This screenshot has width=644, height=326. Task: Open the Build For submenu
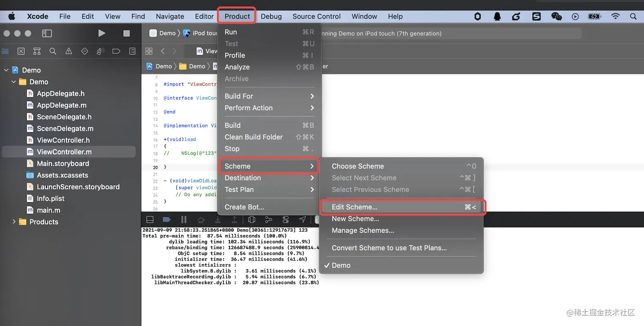269,96
